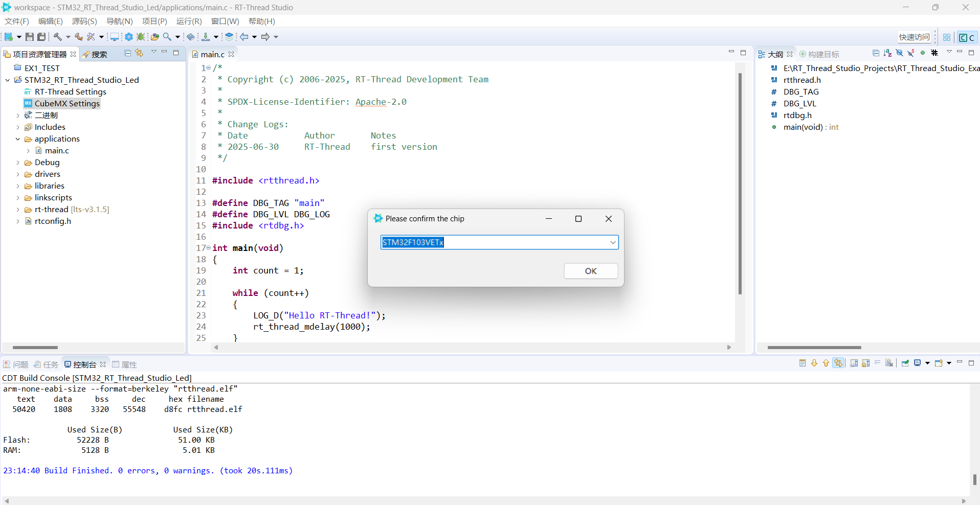Expand the libraries folder
This screenshot has width=980, height=505.
pos(18,186)
